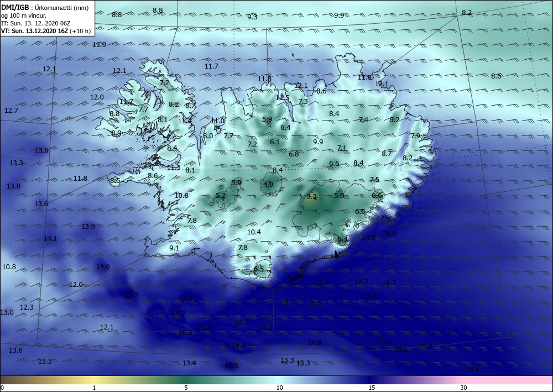
Task: Click the 12.3 value on the map
Action: pos(27,307)
